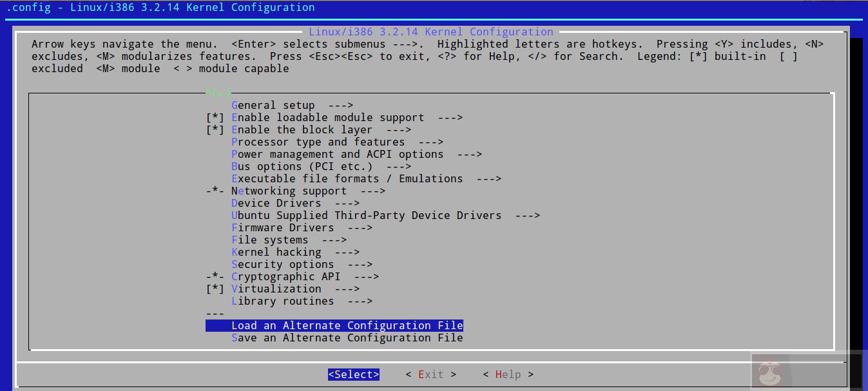
Task: Toggle the Enable the block layer checkbox
Action: coord(215,130)
